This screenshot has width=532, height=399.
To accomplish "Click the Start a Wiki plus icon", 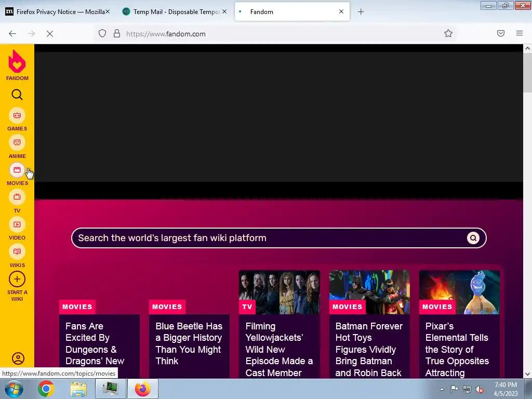I will (17, 279).
